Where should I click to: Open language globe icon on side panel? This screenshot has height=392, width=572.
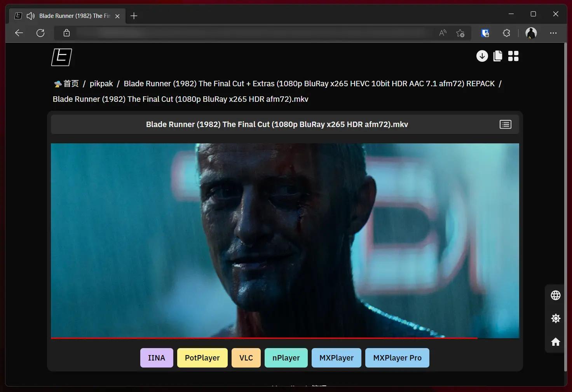(556, 295)
